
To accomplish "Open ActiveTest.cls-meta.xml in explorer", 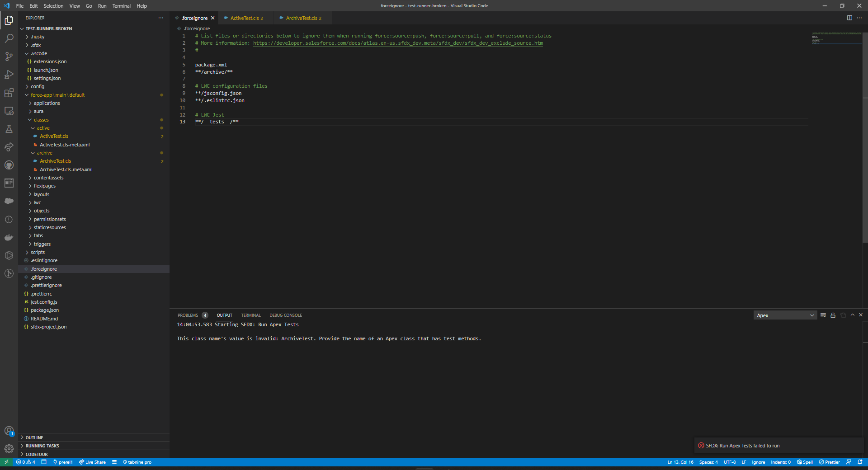I will 65,145.
